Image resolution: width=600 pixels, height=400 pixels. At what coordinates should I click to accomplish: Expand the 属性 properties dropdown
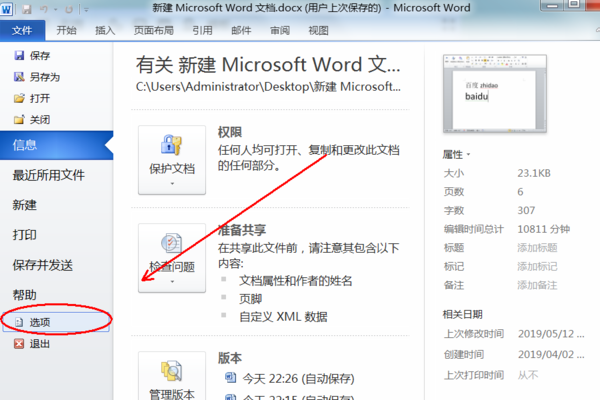click(x=456, y=155)
